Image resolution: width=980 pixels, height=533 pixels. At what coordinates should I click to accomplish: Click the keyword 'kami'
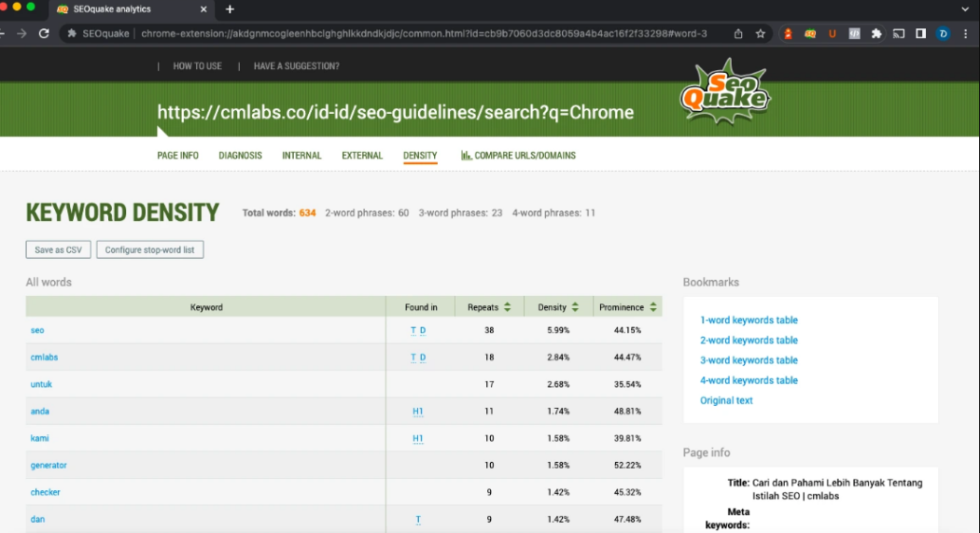point(39,438)
